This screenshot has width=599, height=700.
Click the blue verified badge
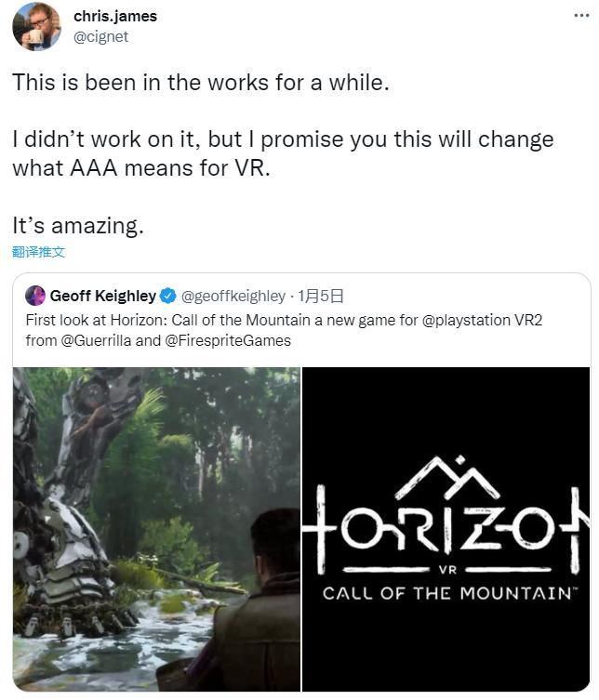click(168, 297)
